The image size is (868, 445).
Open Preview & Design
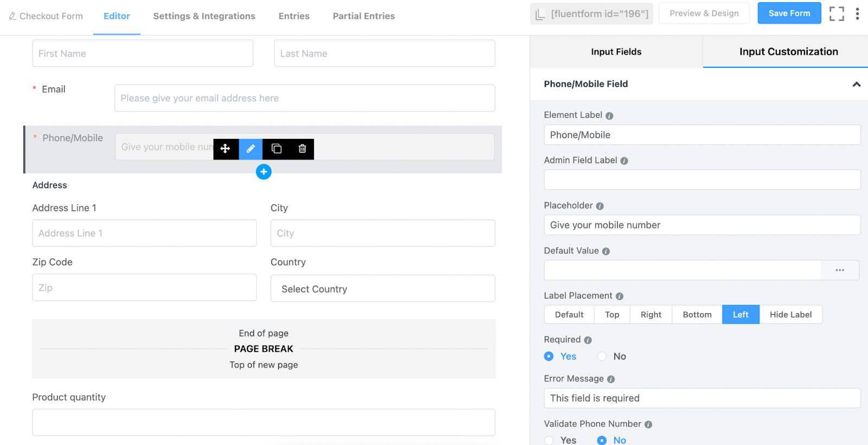point(704,14)
